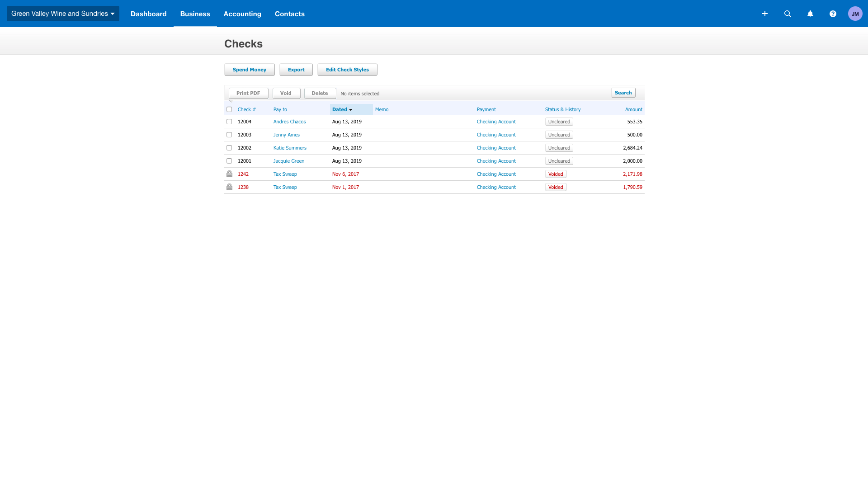The image size is (868, 488).
Task: Click the Export button
Action: 296,70
